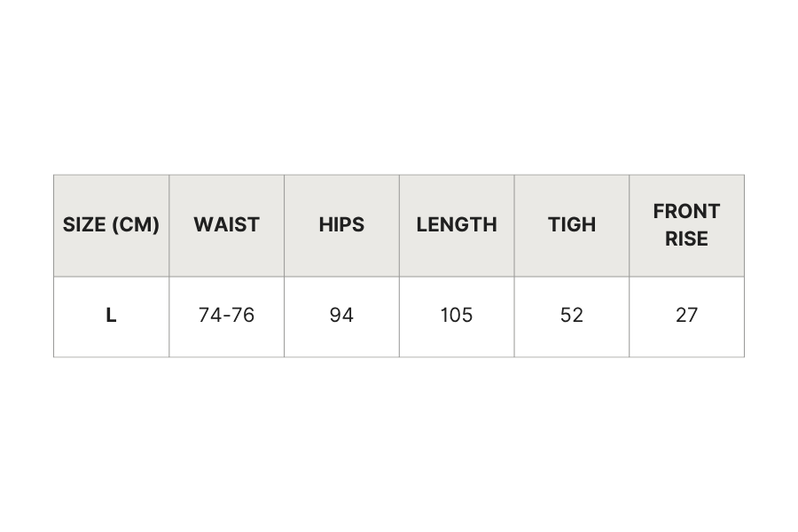Screen dimensions: 798x532
Task: Select the TIGH column header
Action: tap(572, 225)
